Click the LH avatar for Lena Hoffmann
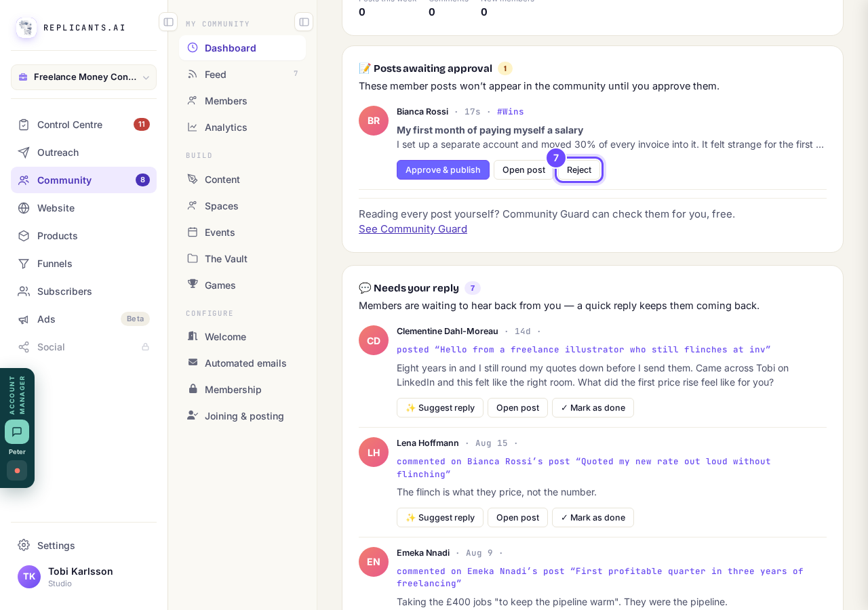 [374, 452]
